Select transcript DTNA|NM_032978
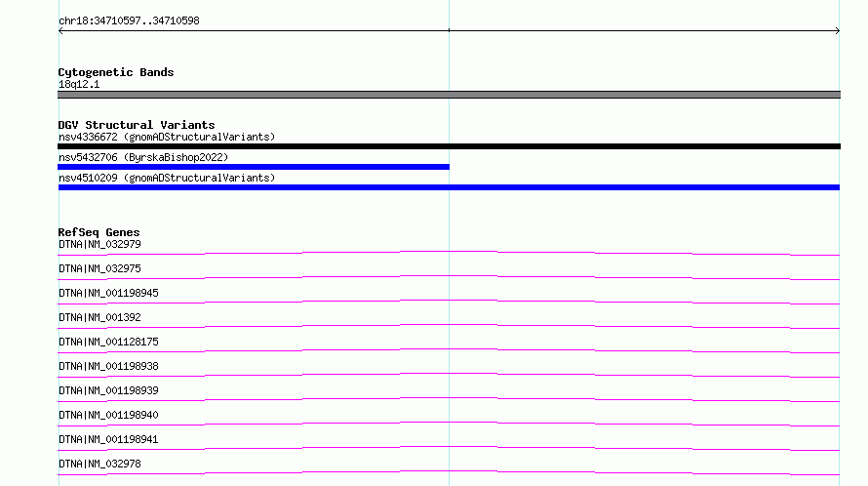Screen dimensions: 868x486 [99, 464]
